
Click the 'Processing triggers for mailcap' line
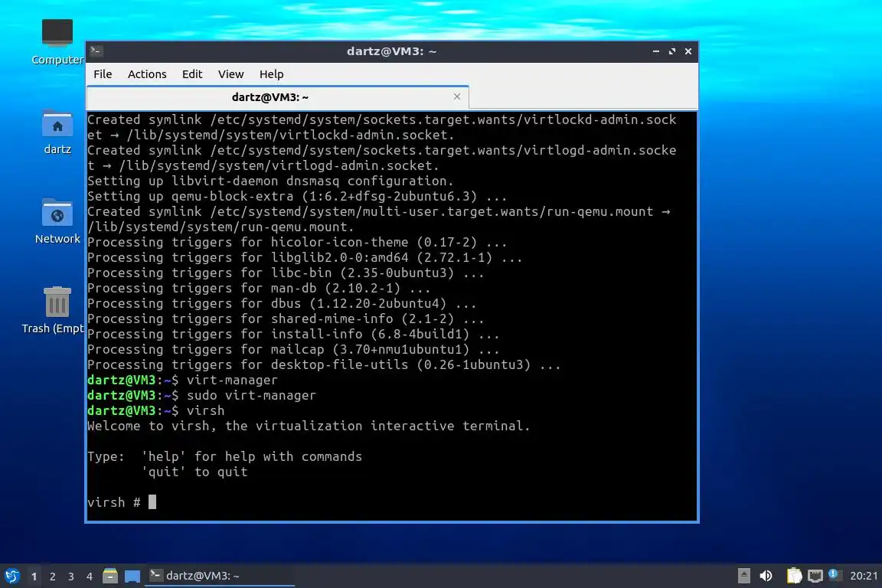point(293,349)
